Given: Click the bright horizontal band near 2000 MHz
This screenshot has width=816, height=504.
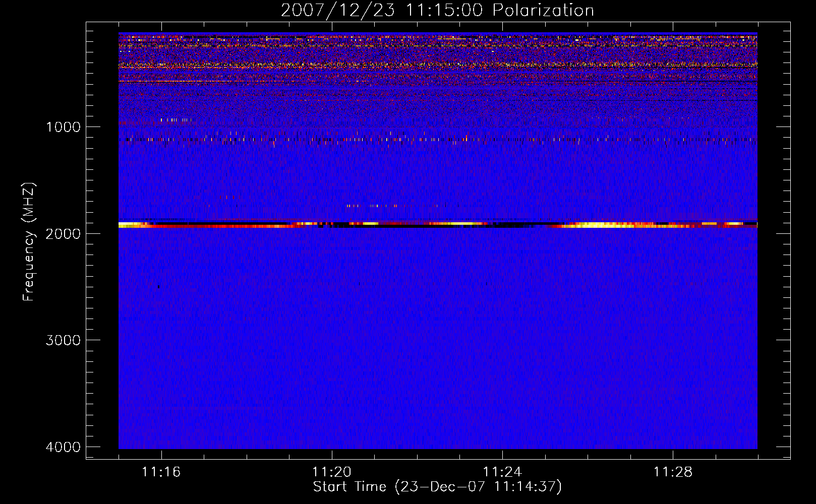Looking at the screenshot, I should click(x=438, y=225).
